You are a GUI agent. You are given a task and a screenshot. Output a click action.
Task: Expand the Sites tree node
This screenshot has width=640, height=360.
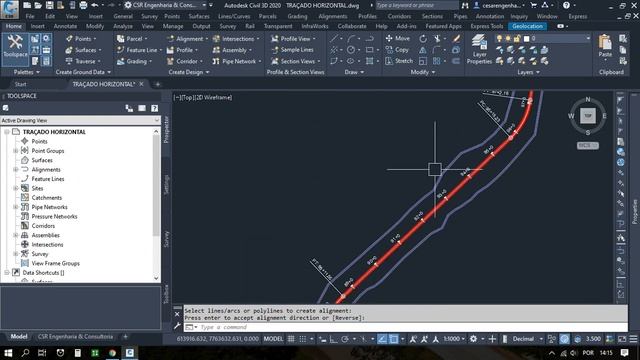pyautogui.click(x=16, y=188)
